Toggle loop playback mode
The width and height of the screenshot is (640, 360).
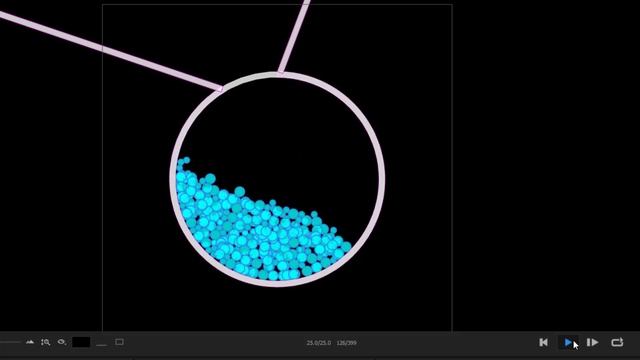[x=617, y=342]
